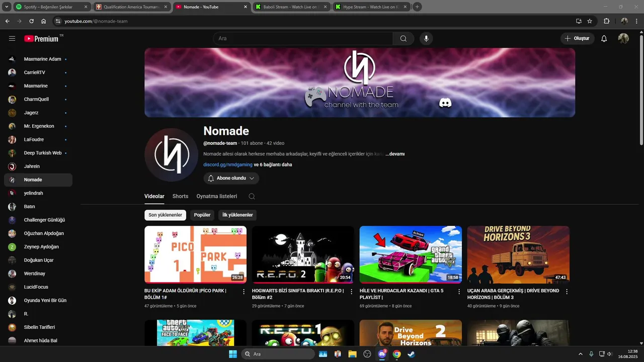Screen dimensions: 644x362
Task: Open options for HOGWARTS BİZİ SINIFTA BIRAKTI video
Action: pyautogui.click(x=352, y=292)
